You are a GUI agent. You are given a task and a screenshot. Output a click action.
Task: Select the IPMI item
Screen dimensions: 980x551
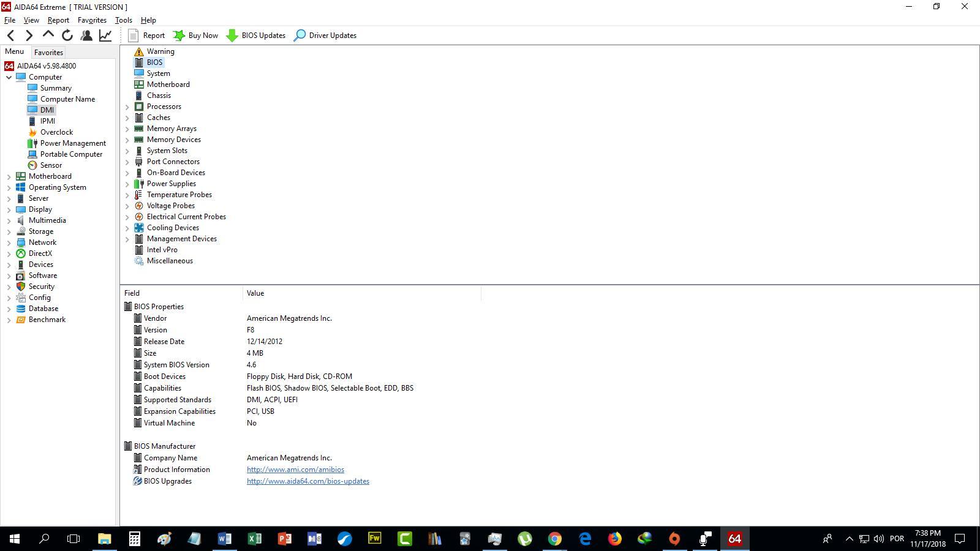click(47, 121)
